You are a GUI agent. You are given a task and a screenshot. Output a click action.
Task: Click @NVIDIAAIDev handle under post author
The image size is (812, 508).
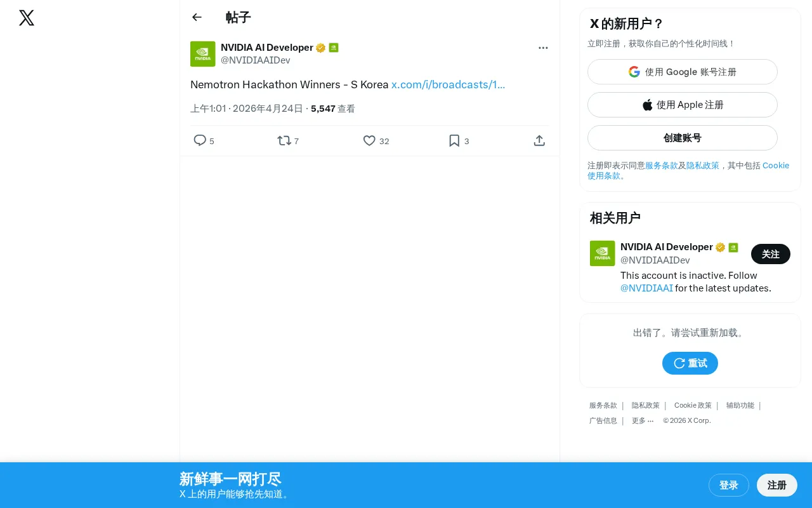click(x=256, y=60)
